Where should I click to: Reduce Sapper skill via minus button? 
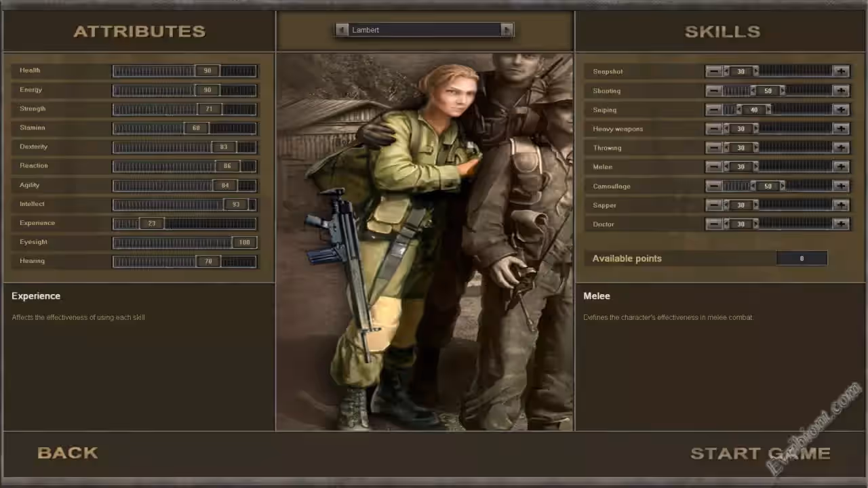point(713,205)
